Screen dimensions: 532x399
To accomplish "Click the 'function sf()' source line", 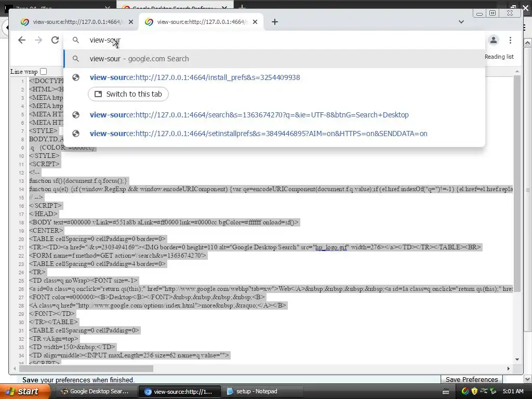I will [78, 180].
